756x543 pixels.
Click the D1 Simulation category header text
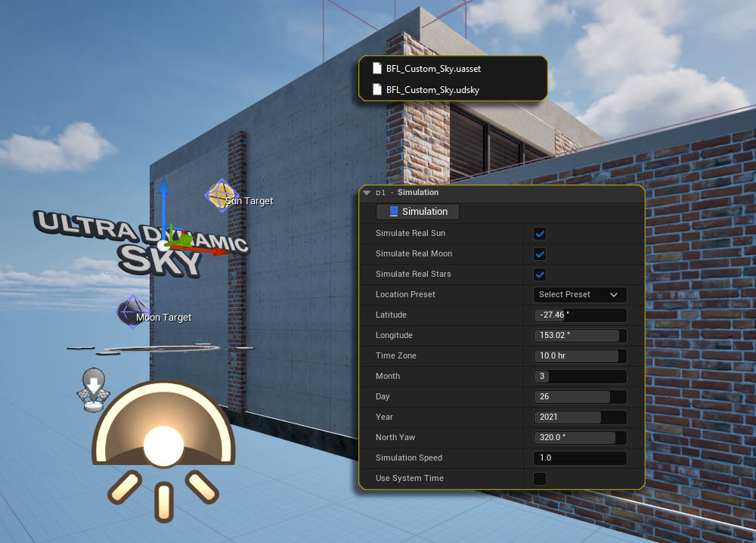[407, 192]
